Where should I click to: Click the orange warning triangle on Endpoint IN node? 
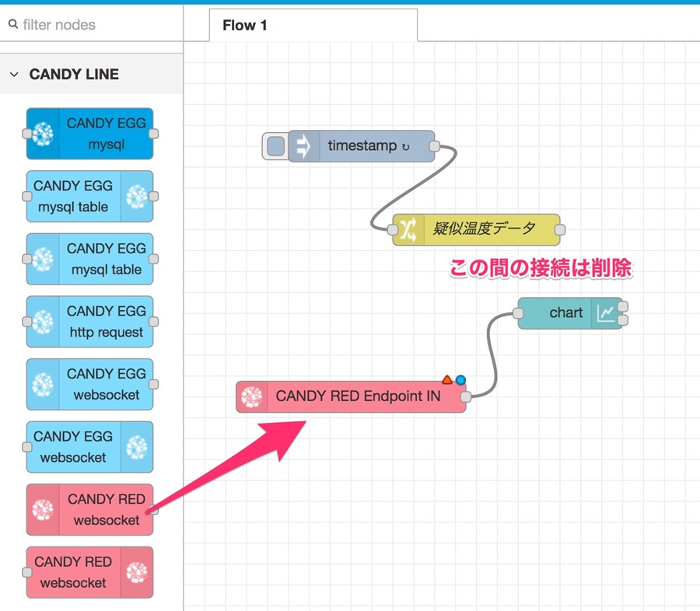447,380
